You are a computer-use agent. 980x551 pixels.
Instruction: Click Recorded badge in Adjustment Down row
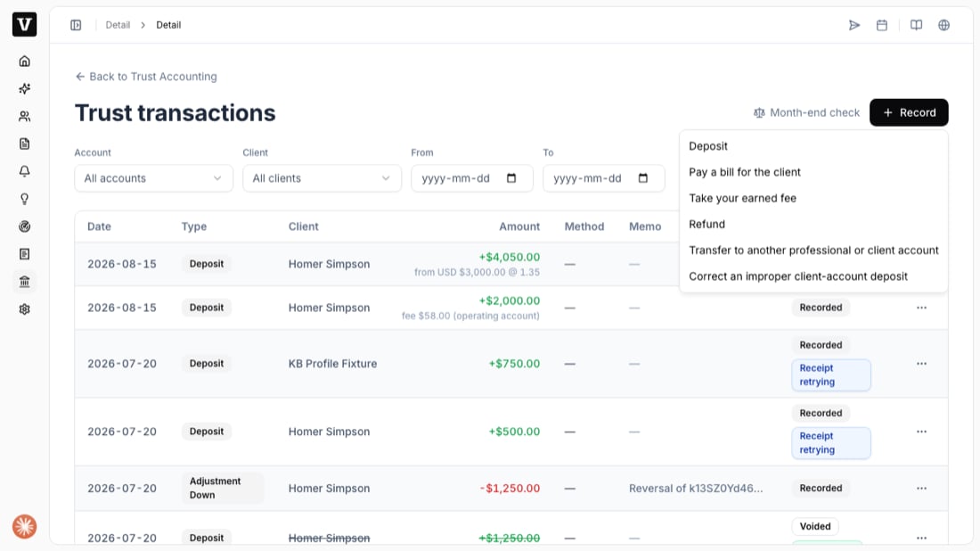(821, 488)
